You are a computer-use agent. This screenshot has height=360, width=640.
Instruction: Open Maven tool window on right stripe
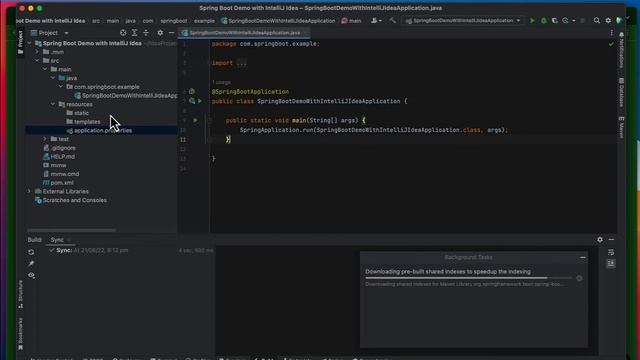(621, 127)
